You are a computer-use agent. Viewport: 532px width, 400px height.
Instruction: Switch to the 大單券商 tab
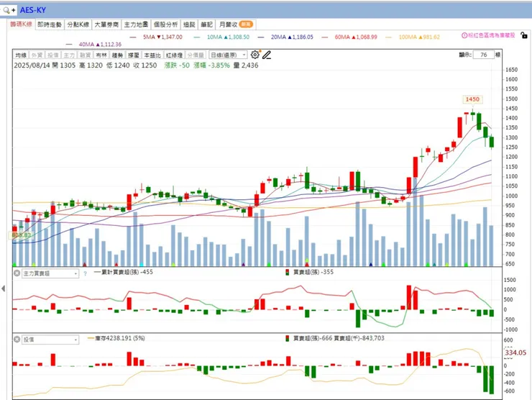point(106,24)
